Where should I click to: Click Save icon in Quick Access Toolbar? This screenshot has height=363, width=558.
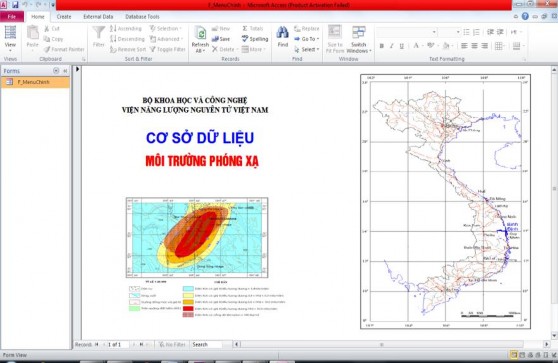click(15, 5)
